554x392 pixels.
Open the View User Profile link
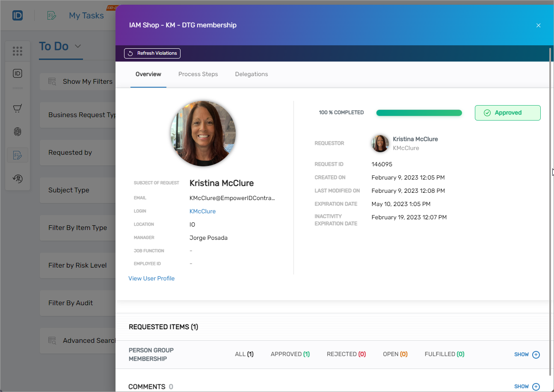click(x=151, y=278)
